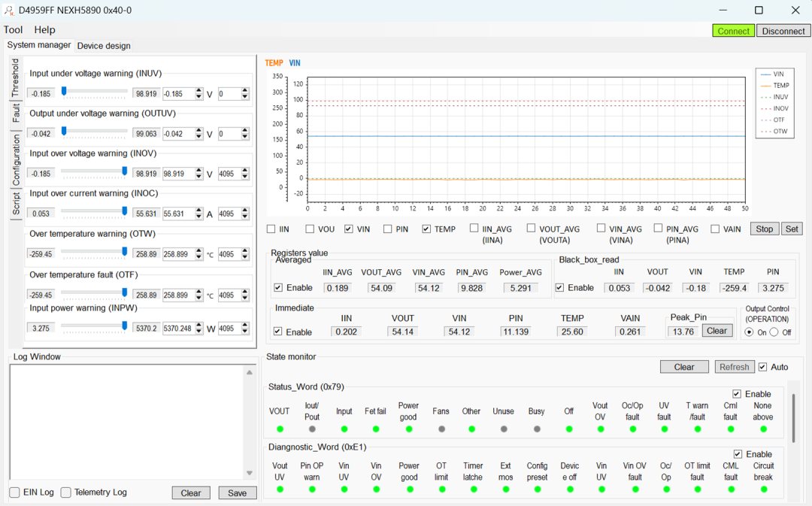The width and height of the screenshot is (812, 506).
Task: Save the Log Window contents
Action: coord(237,493)
